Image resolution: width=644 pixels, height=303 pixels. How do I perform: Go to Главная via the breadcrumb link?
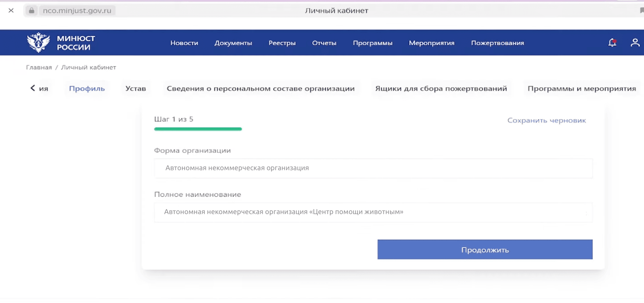[x=39, y=67]
